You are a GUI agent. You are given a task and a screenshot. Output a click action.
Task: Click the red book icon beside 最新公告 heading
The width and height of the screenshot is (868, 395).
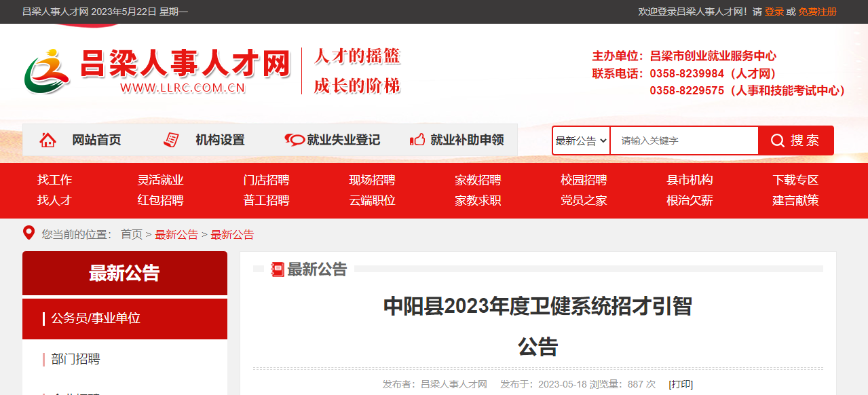[x=278, y=269]
